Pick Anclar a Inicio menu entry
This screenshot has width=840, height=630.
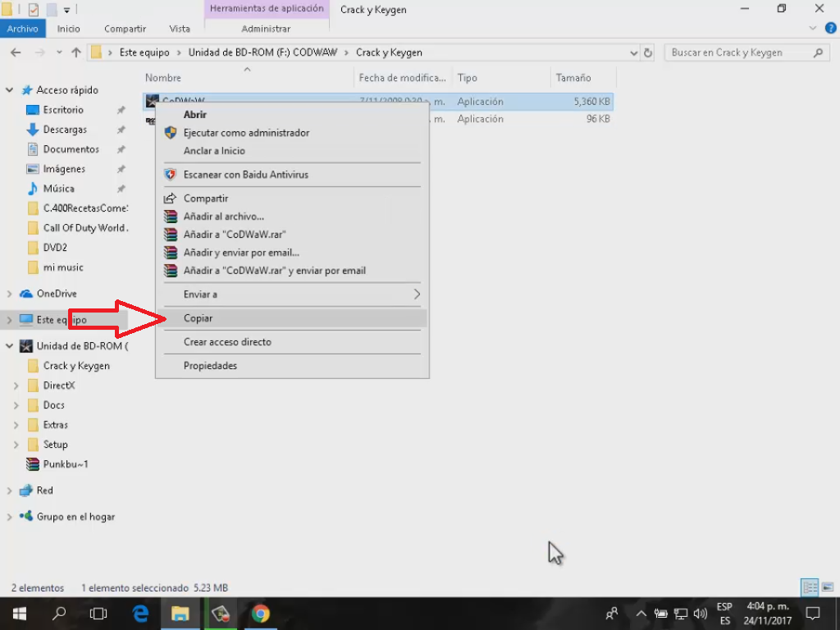coord(293,151)
